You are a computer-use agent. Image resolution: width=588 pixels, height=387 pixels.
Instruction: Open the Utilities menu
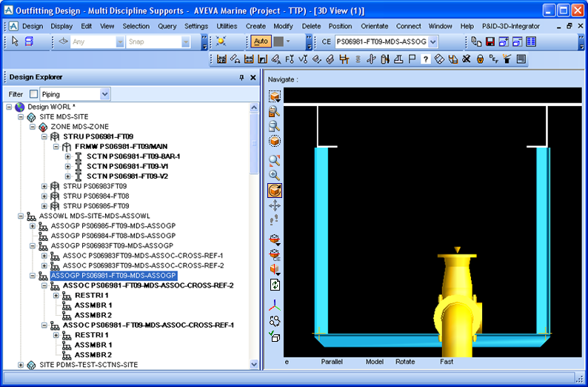click(227, 26)
